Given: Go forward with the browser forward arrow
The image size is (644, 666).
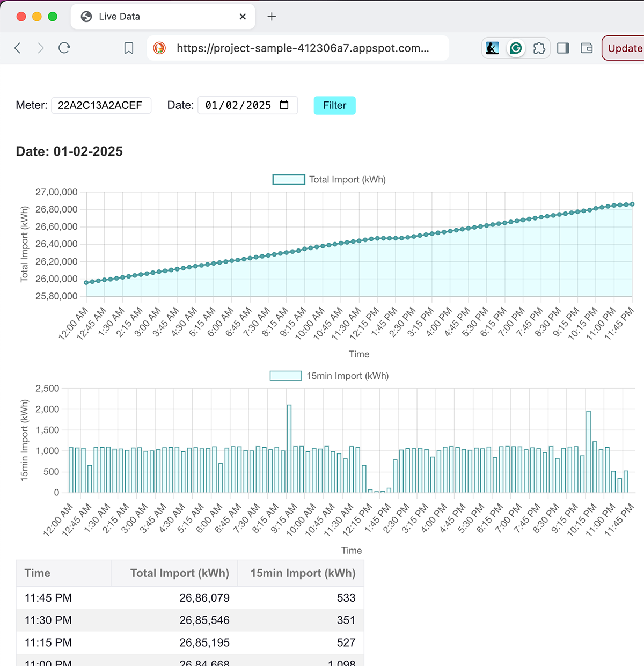Looking at the screenshot, I should 41,48.
